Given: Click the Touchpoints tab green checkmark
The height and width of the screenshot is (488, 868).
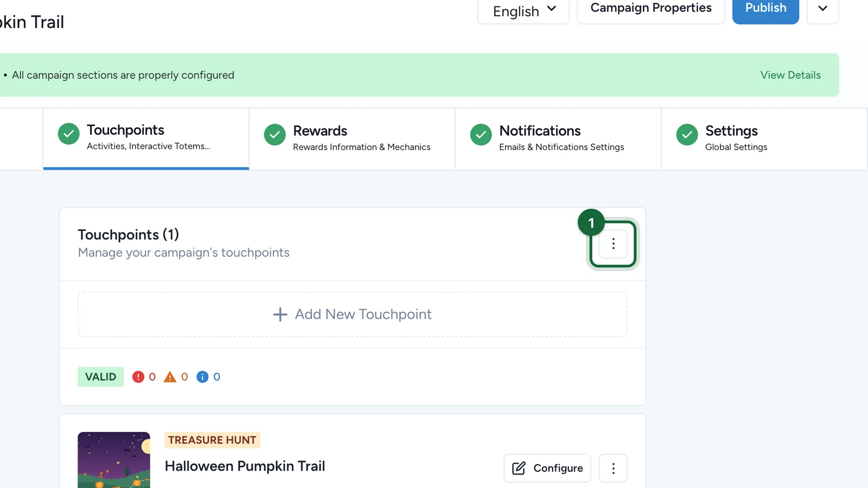Looking at the screenshot, I should (68, 134).
